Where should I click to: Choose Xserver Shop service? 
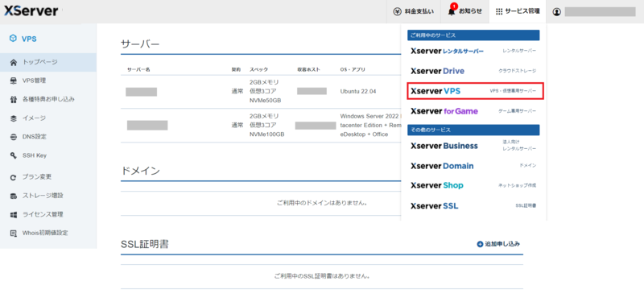click(473, 186)
